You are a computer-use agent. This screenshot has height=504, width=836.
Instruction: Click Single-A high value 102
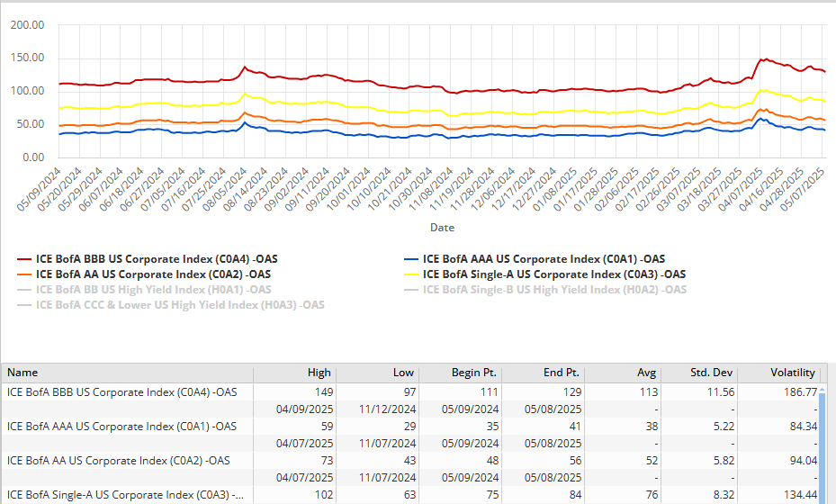click(324, 494)
